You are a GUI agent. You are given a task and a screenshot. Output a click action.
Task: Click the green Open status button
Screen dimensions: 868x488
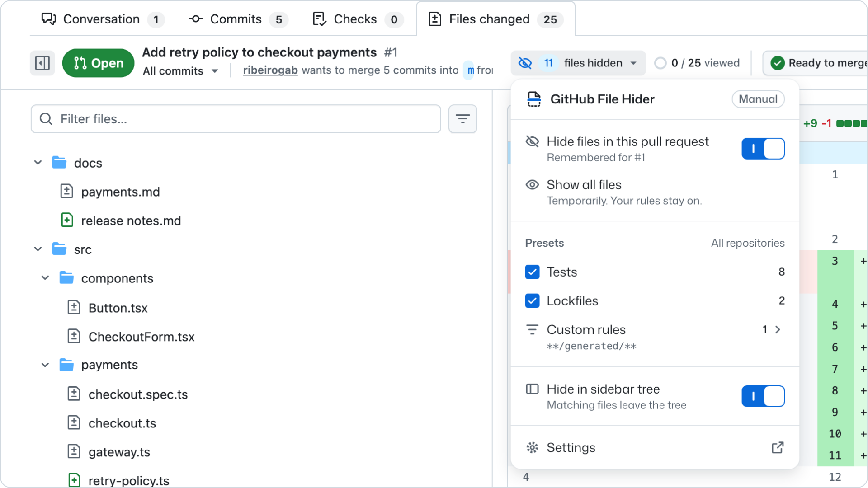pyautogui.click(x=98, y=63)
